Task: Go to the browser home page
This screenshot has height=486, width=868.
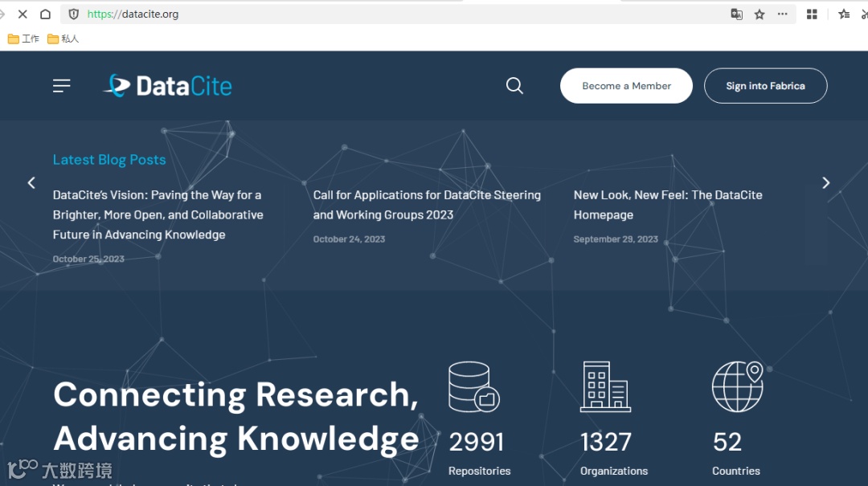Action: point(45,14)
